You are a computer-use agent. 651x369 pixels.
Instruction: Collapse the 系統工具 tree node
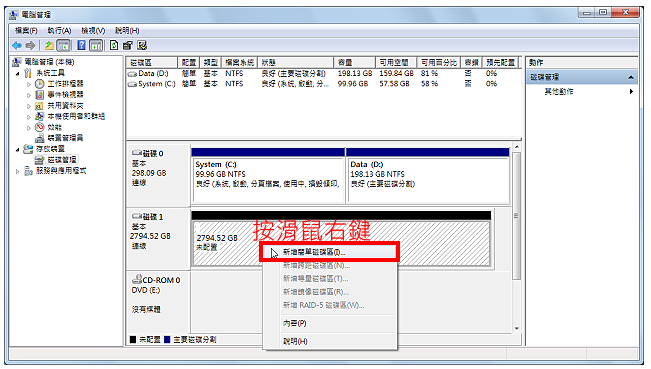(17, 73)
